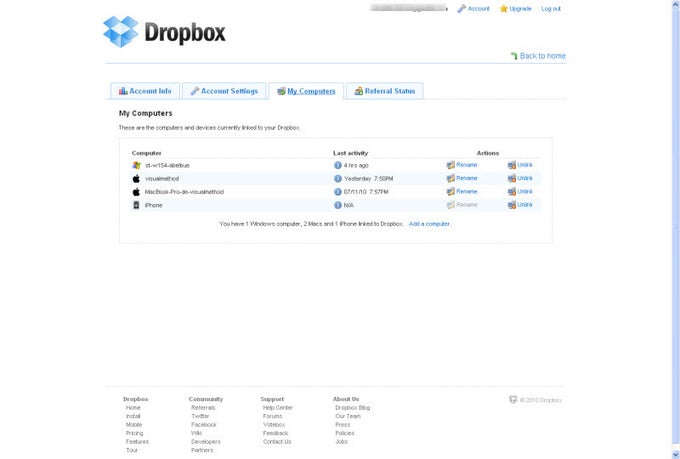Click the Upgrade link
The height and width of the screenshot is (459, 680).
[520, 9]
